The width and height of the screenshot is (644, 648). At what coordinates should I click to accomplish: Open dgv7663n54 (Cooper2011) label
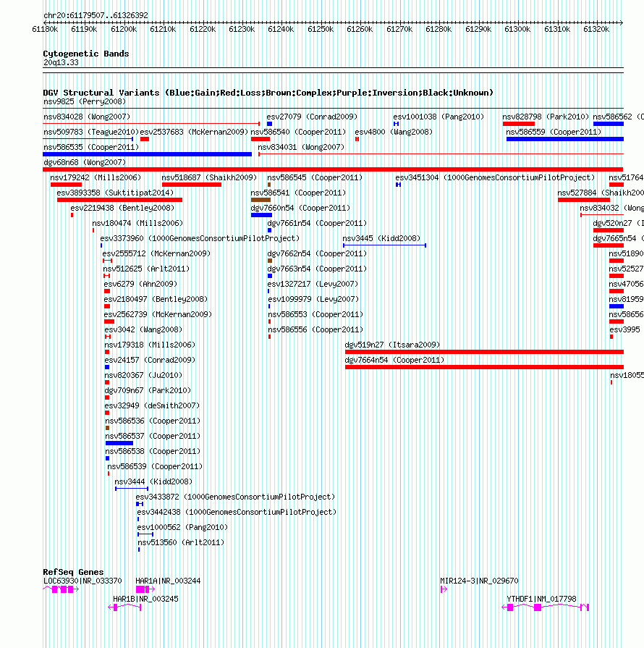(x=317, y=269)
